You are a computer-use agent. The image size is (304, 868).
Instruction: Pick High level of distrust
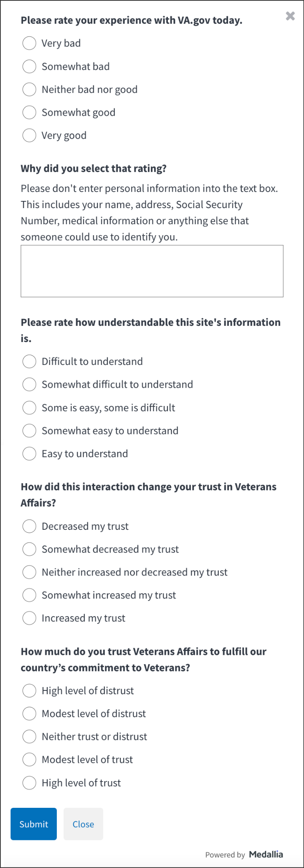point(29,691)
